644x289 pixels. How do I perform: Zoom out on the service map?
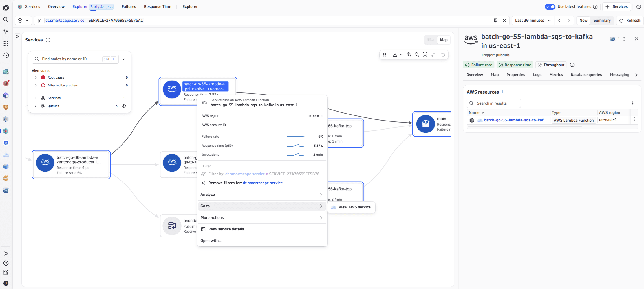pyautogui.click(x=417, y=55)
